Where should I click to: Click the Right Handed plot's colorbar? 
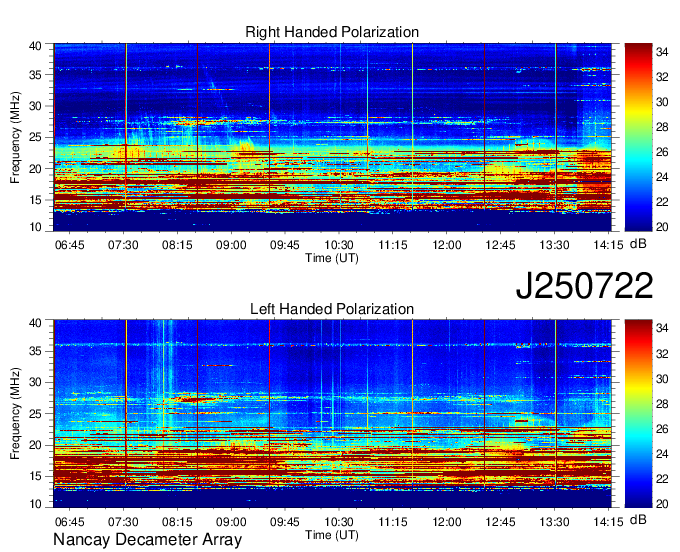tap(638, 137)
